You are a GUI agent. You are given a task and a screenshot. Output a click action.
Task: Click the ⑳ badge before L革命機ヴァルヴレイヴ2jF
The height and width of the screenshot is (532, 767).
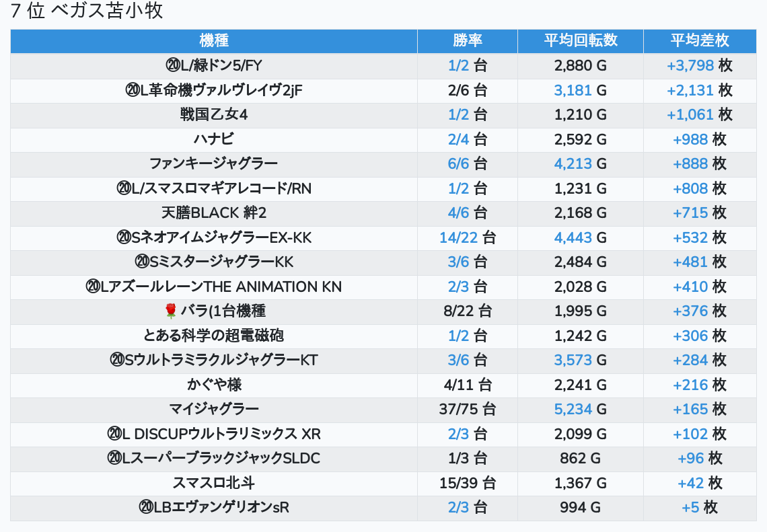133,90
